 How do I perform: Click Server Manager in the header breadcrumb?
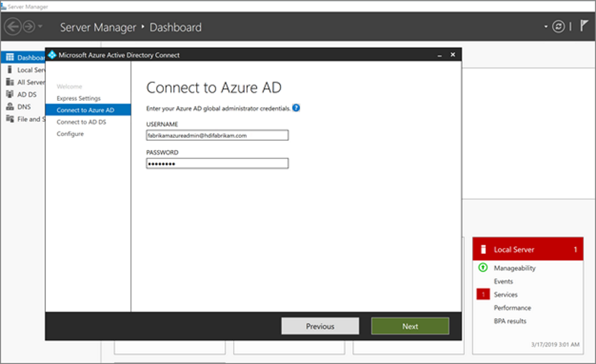(x=98, y=27)
